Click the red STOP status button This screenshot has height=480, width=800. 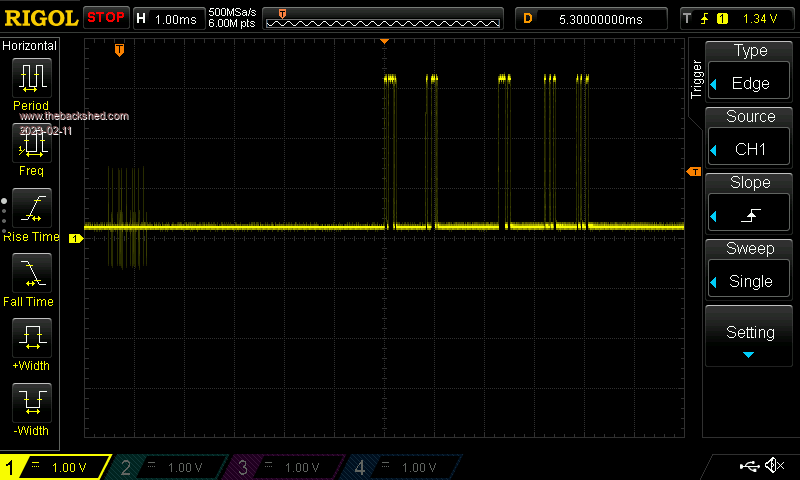pyautogui.click(x=105, y=17)
